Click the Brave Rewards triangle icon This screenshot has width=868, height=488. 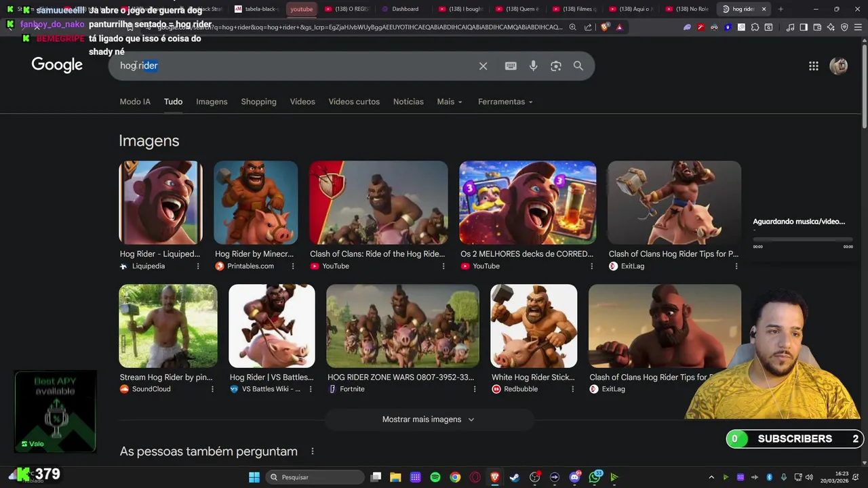point(620,27)
